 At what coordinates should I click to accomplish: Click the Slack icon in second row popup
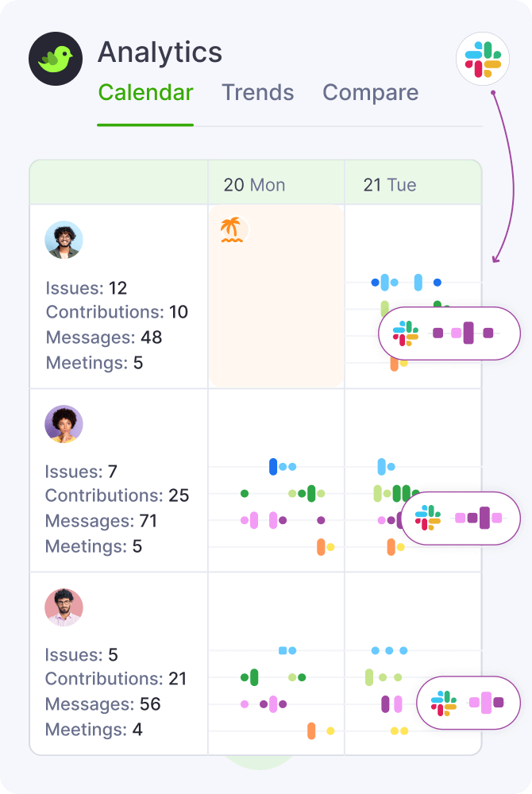click(428, 518)
